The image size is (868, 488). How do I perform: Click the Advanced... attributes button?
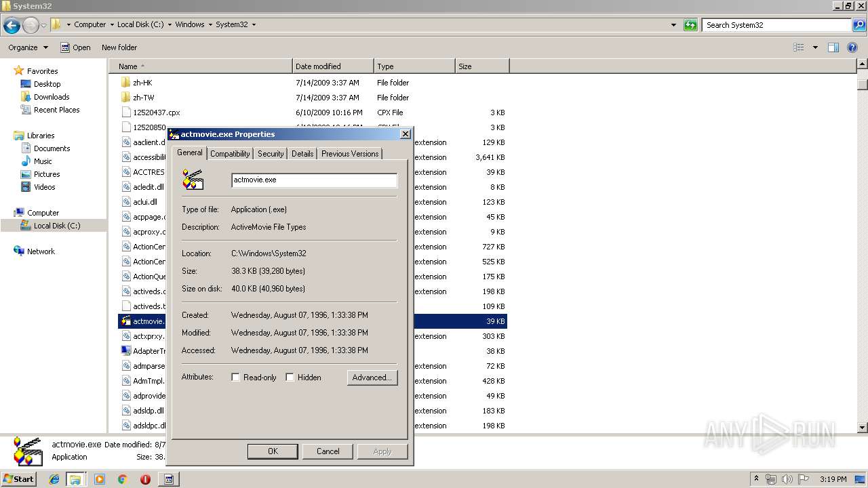372,378
